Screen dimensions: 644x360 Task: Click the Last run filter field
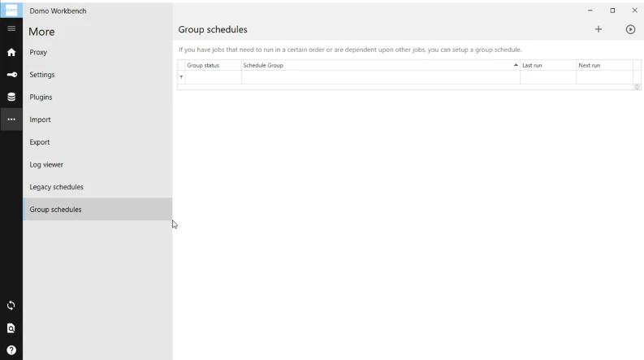click(548, 77)
